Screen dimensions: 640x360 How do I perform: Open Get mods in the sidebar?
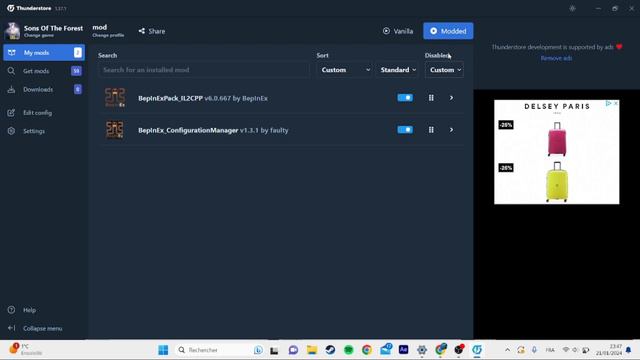(x=44, y=71)
